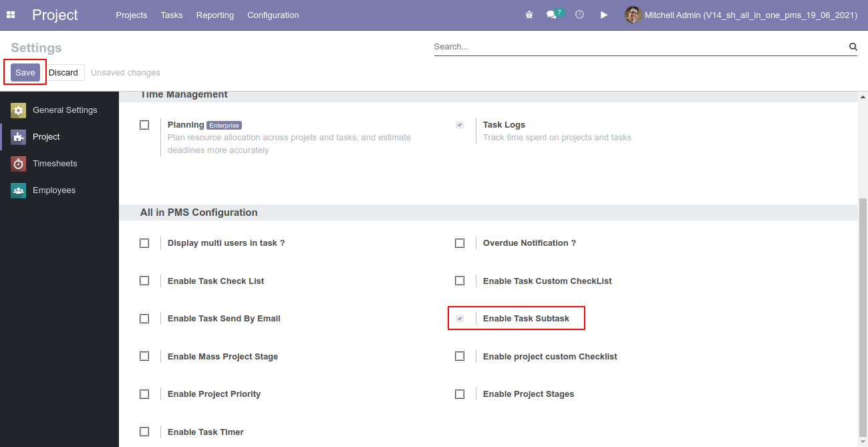Check Enable Task Timer
The image size is (868, 447).
(144, 432)
